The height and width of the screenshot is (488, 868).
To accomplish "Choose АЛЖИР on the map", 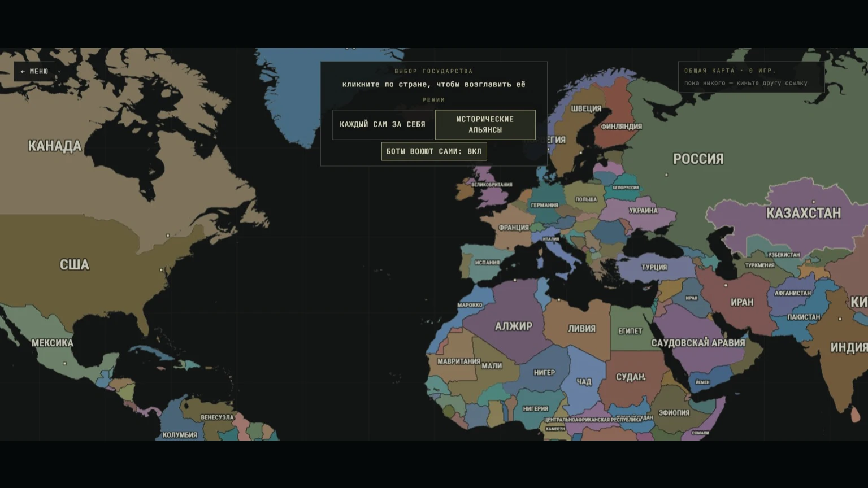I will pyautogui.click(x=514, y=326).
